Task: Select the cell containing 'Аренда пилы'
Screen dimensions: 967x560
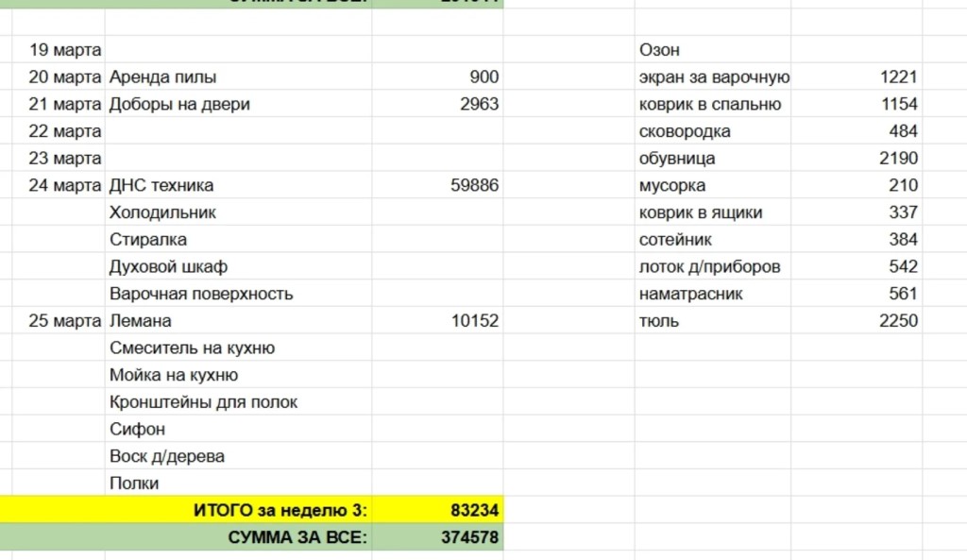Action: tap(162, 77)
